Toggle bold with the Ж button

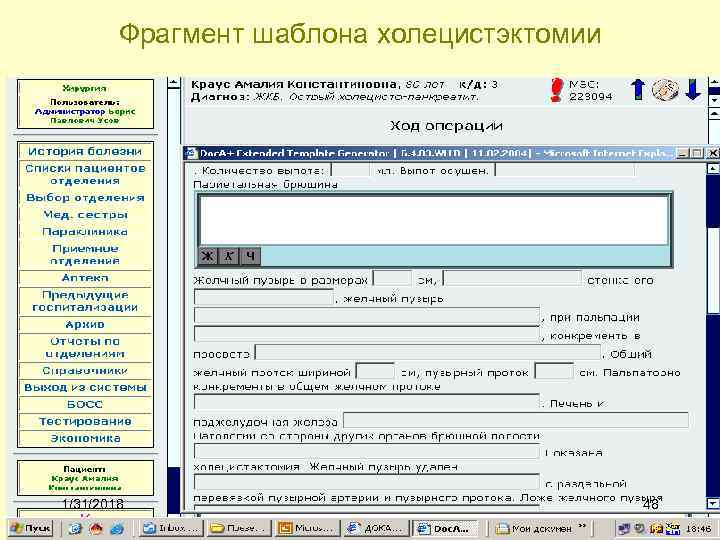pos(208,256)
